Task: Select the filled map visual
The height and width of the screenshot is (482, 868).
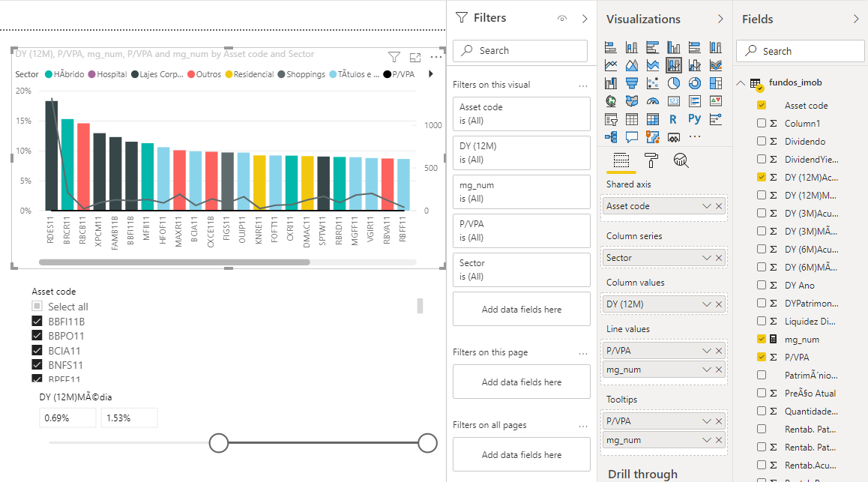Action: tap(632, 101)
